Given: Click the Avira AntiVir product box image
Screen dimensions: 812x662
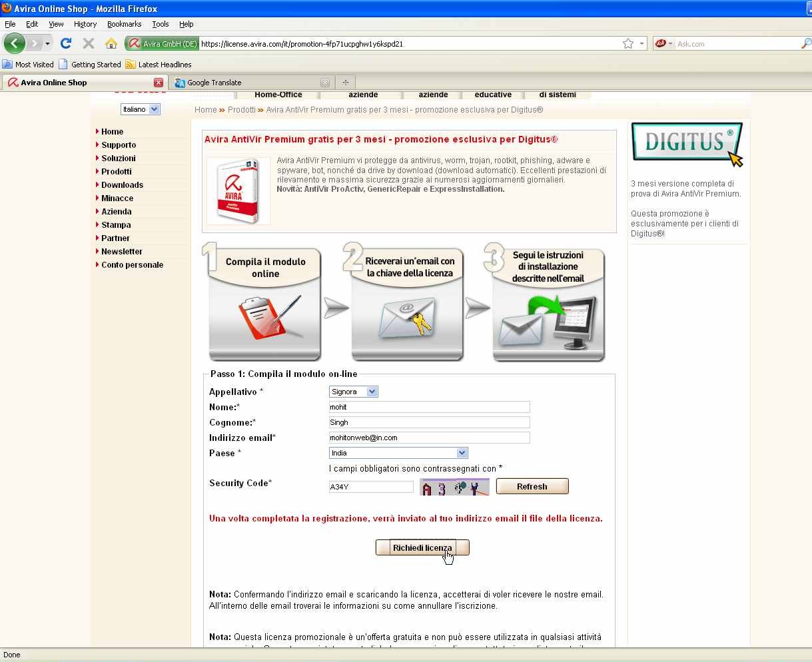Looking at the screenshot, I should tap(238, 191).
